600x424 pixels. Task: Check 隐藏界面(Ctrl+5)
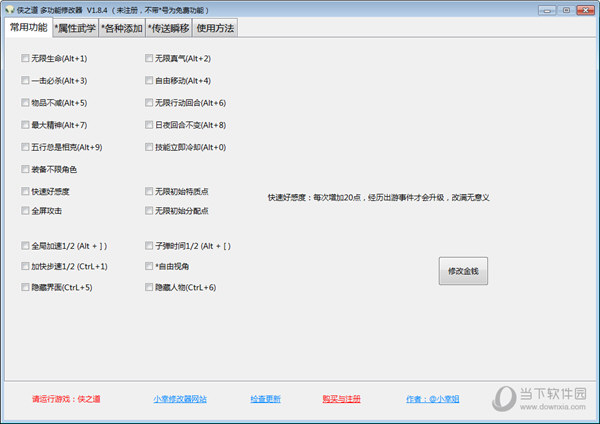25,287
